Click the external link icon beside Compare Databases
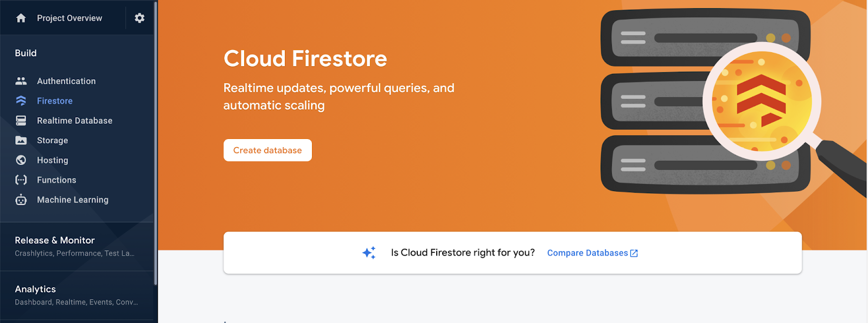The height and width of the screenshot is (323, 868). [634, 254]
